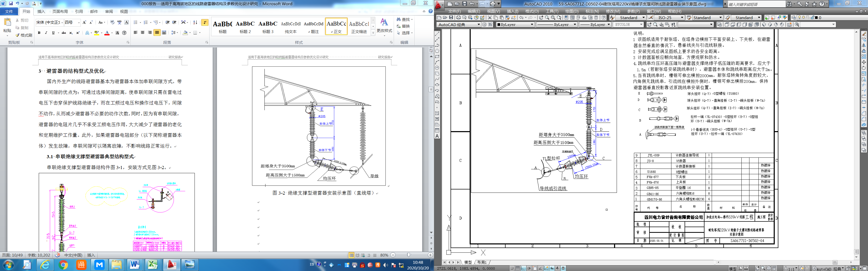868x271 pixels.
Task: Open the 插入 tab in Word ribbon
Action: click(x=41, y=11)
